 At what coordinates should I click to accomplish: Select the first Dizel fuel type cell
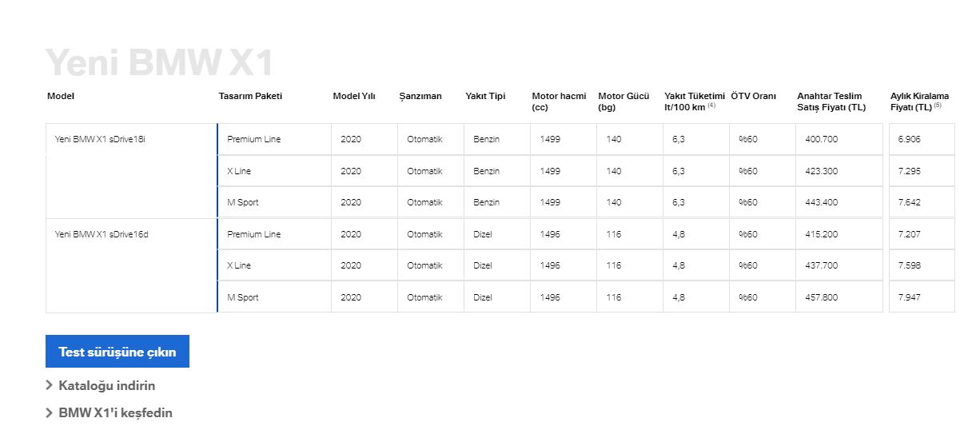pyautogui.click(x=496, y=234)
